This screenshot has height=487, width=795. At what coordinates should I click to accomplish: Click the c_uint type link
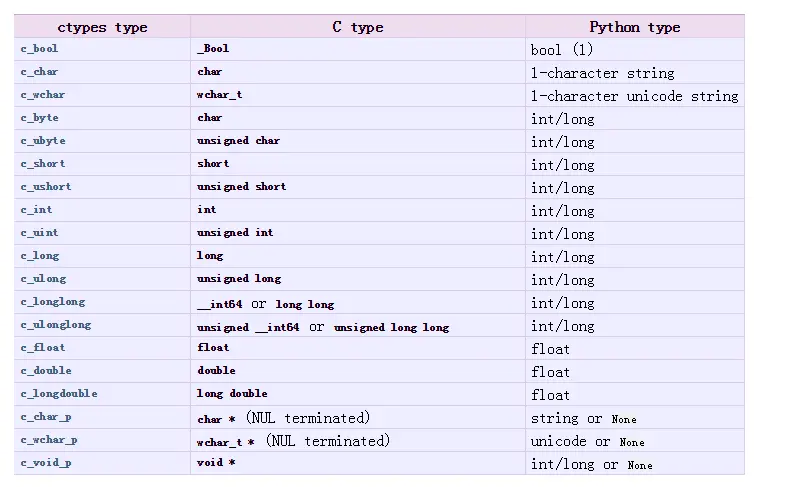coord(39,233)
